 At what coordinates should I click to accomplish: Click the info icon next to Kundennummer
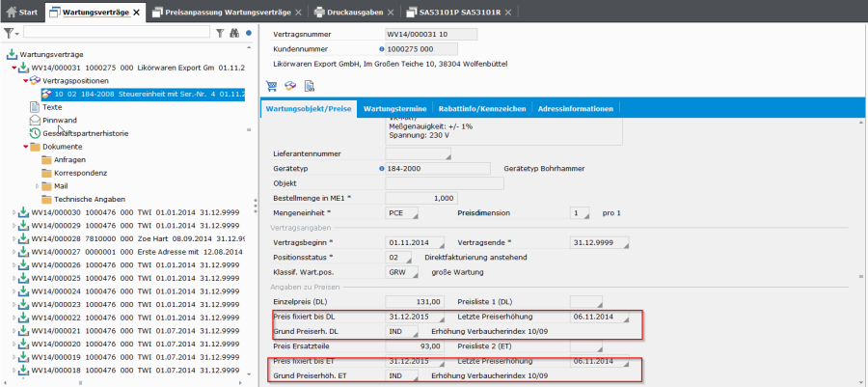(381, 47)
